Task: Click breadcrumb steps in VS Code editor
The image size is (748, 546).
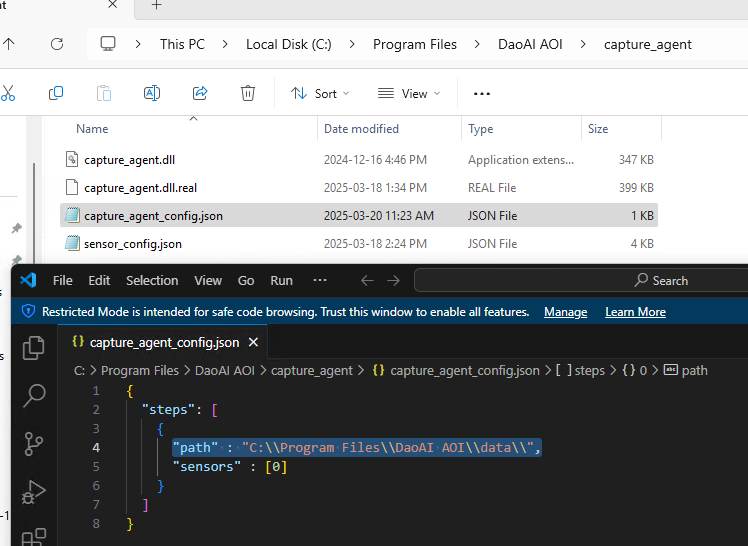Action: 589,371
